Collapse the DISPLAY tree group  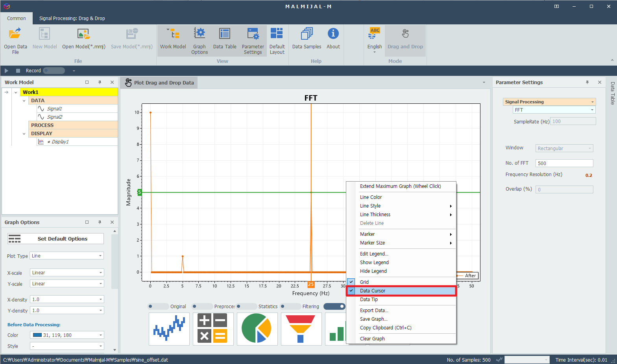click(24, 134)
